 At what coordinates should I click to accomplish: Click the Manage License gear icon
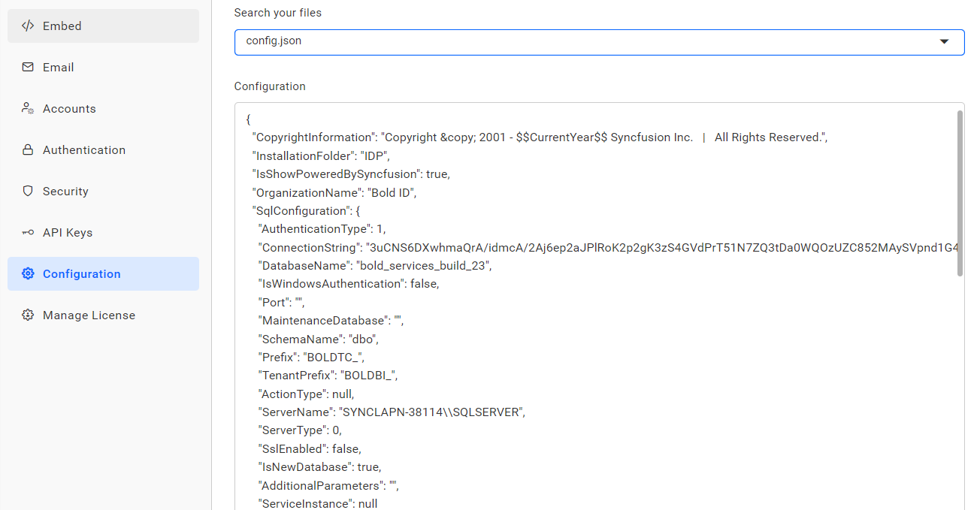click(27, 315)
